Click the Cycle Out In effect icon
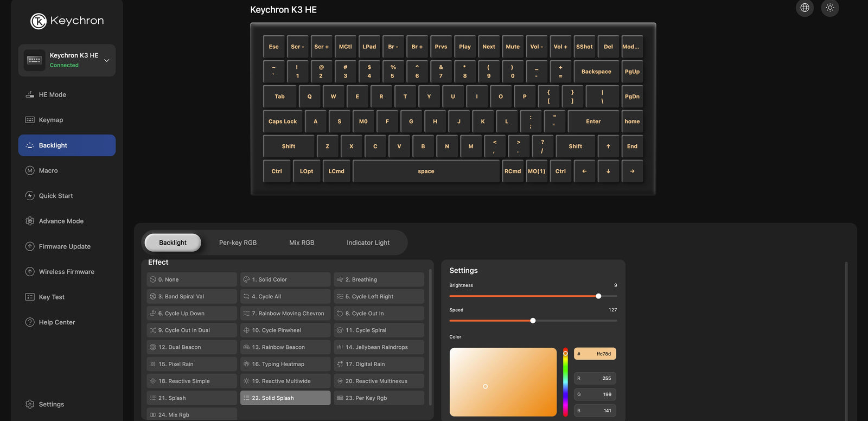868x421 pixels. coord(340,314)
